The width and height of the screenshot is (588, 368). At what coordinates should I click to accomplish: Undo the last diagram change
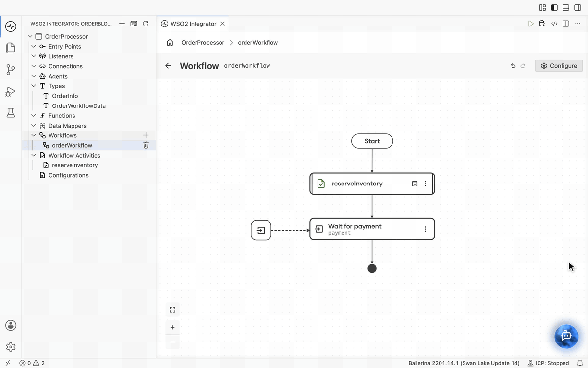click(x=513, y=66)
